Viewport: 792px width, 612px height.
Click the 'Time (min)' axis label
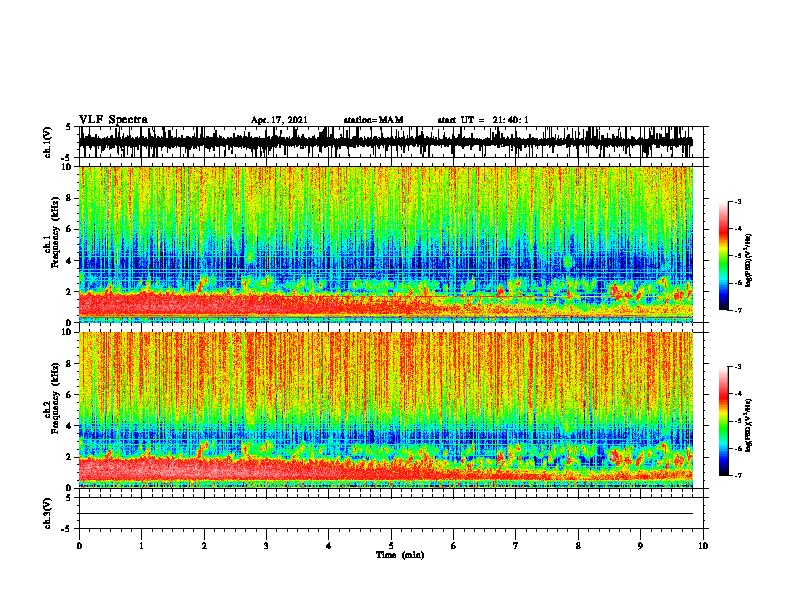(x=400, y=555)
